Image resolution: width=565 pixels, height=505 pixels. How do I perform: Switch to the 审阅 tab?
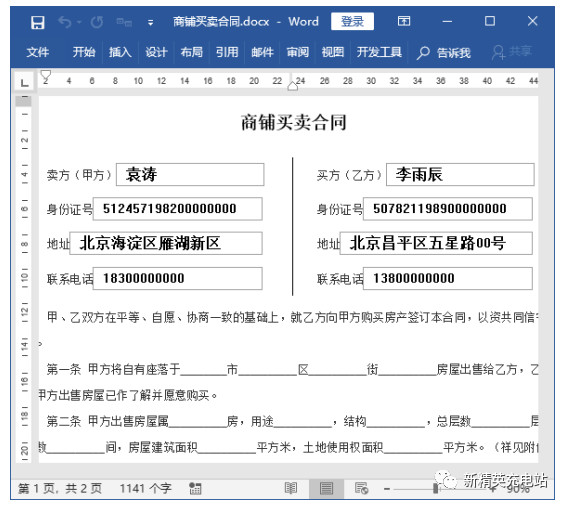[x=297, y=52]
